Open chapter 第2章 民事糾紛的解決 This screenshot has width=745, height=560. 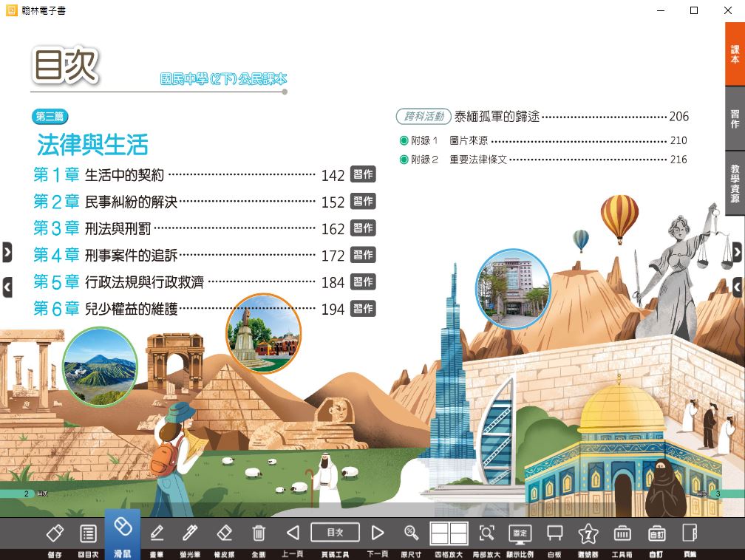pyautogui.click(x=189, y=202)
